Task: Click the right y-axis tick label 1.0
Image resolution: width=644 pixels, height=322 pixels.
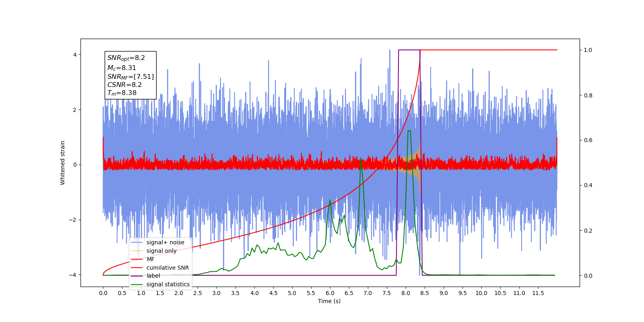Action: [x=588, y=50]
